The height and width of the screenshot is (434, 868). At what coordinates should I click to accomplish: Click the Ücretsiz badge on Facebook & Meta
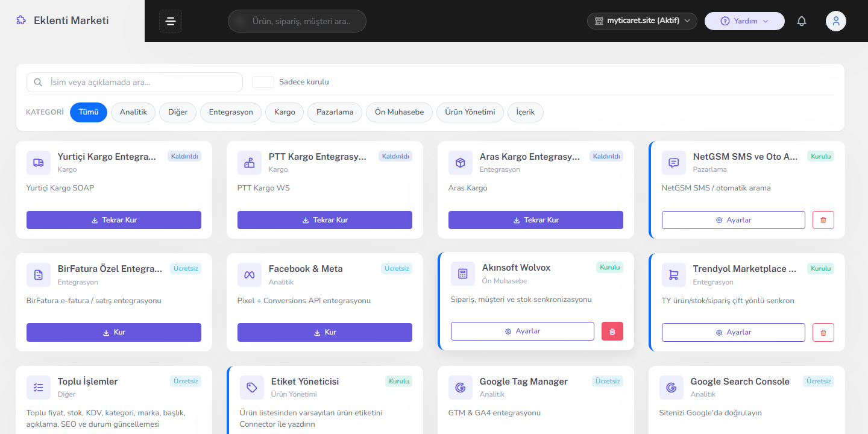397,268
